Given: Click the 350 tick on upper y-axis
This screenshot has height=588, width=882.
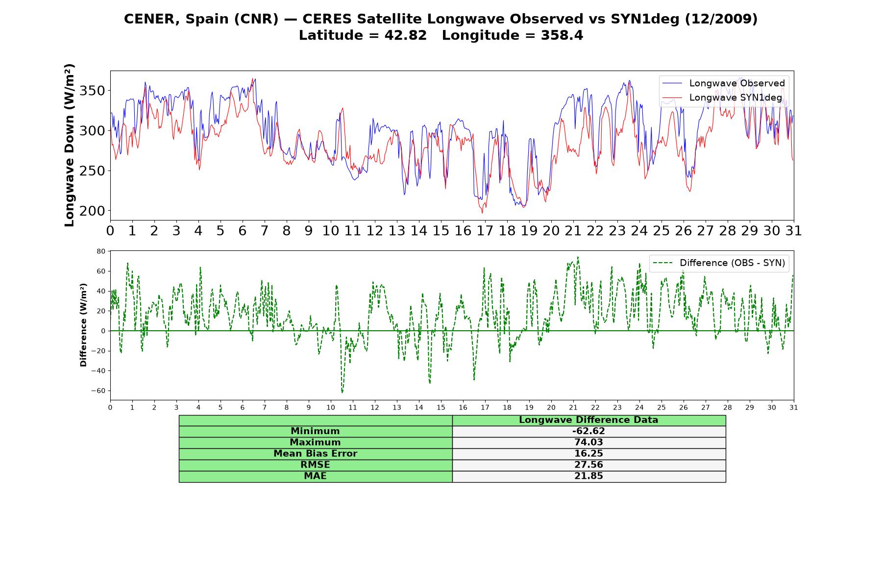Looking at the screenshot, I should click(92, 91).
